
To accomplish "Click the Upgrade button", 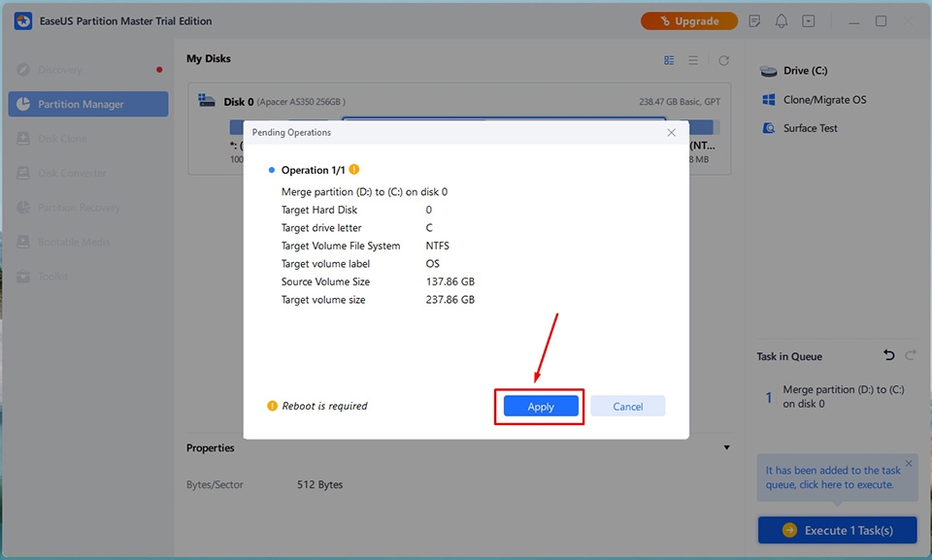I will pyautogui.click(x=689, y=21).
